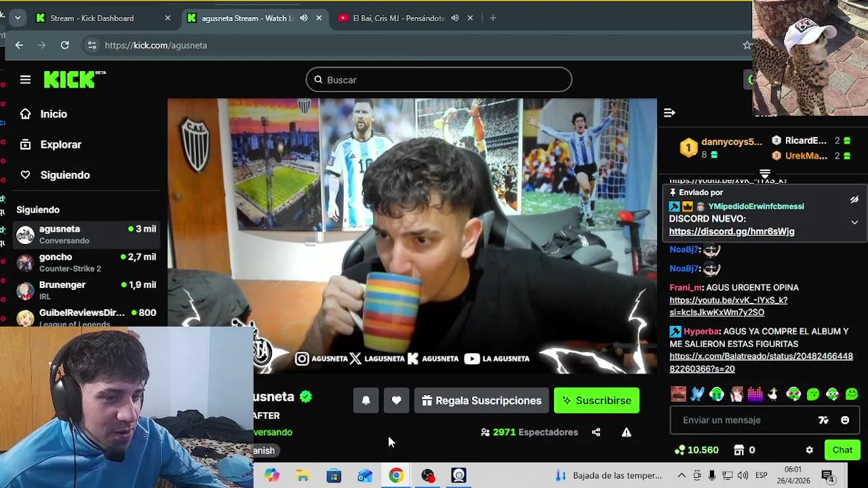
Task: Click the stream video player
Action: coord(412,236)
